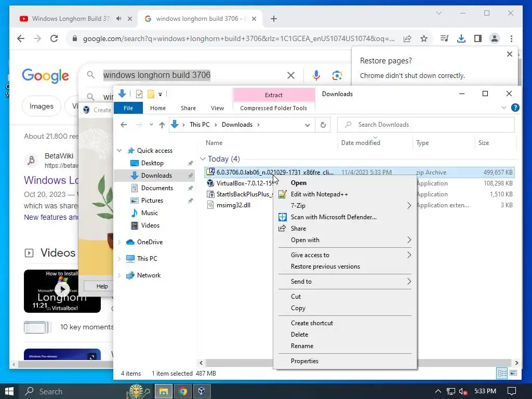Open Chrome profile avatar
The height and width of the screenshot is (399, 532).
(495, 38)
